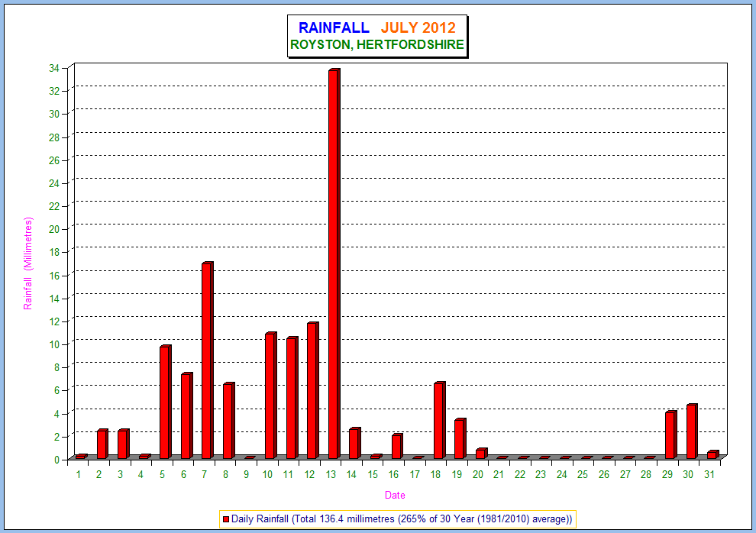Click the bar for date 10
This screenshot has height=533, width=756.
270,396
